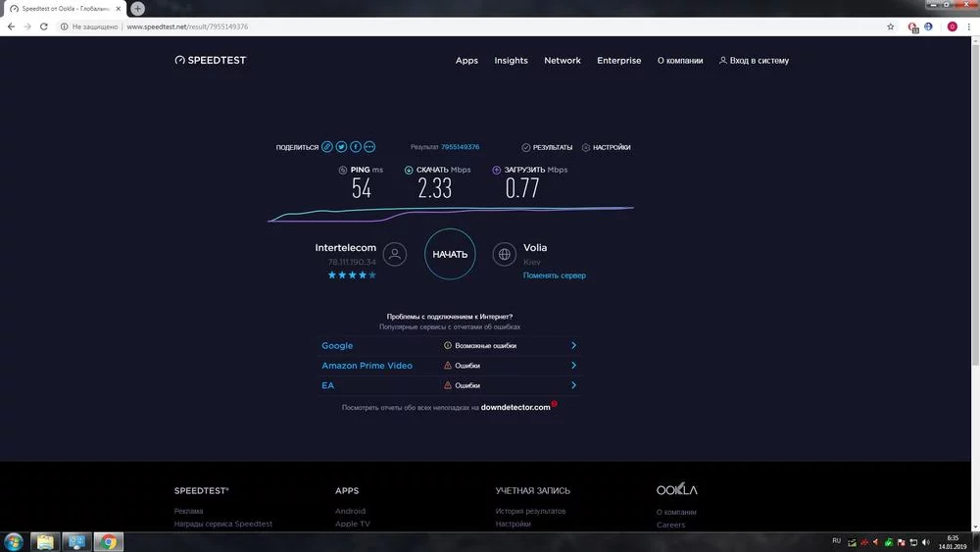This screenshot has height=552, width=980.
Task: Reload the current page
Action: click(x=44, y=26)
